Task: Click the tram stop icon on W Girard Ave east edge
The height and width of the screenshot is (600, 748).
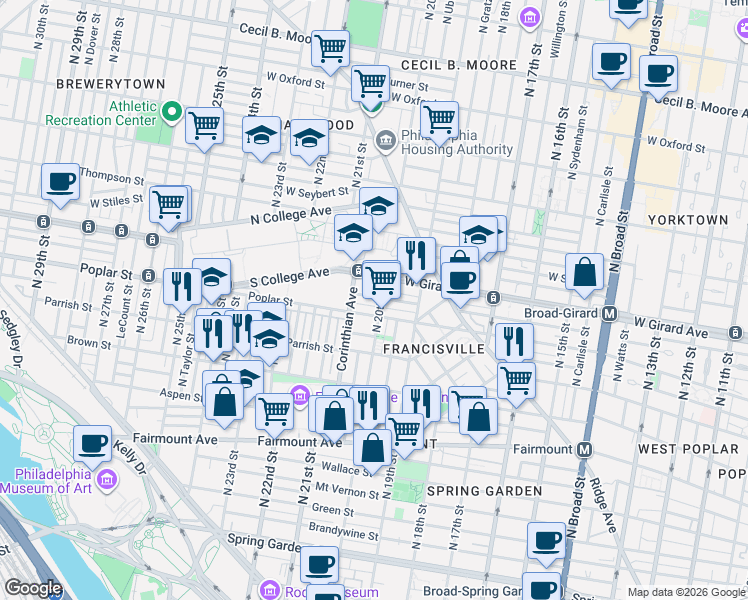Action: 735,332
